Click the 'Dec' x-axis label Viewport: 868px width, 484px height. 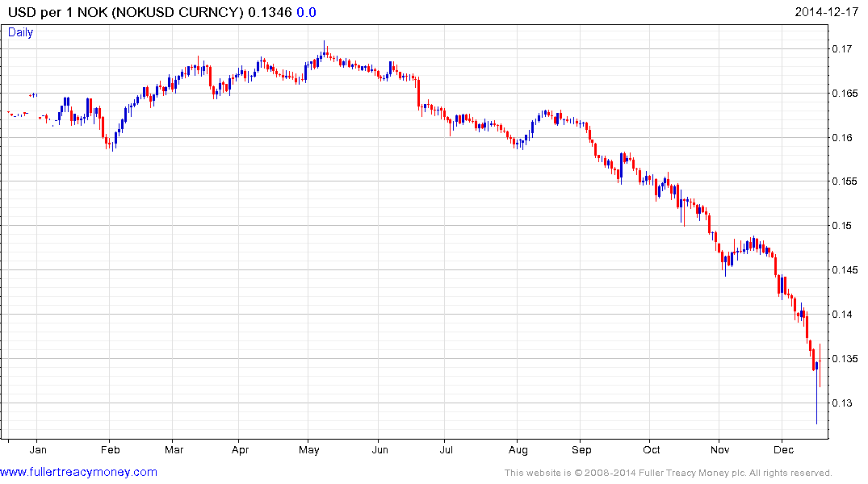click(783, 449)
